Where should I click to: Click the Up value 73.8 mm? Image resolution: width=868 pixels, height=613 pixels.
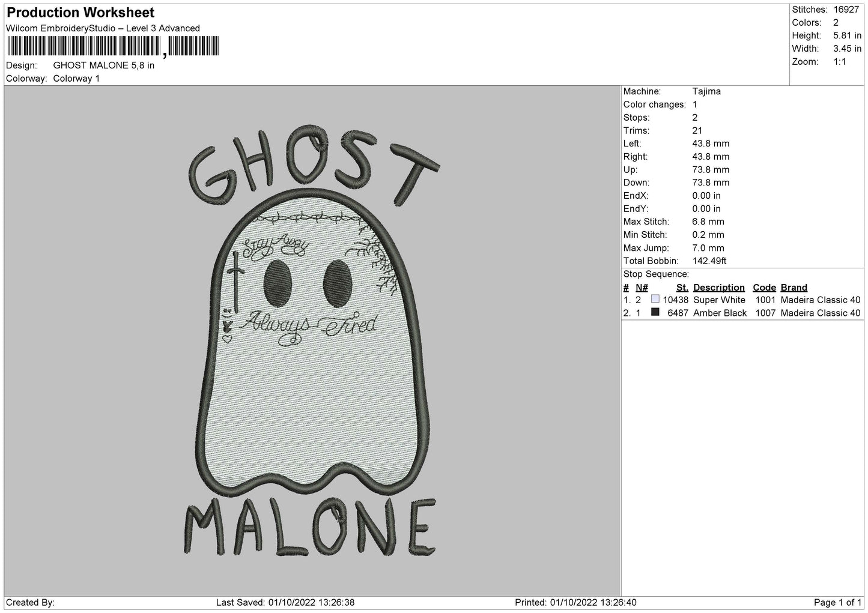pos(711,169)
